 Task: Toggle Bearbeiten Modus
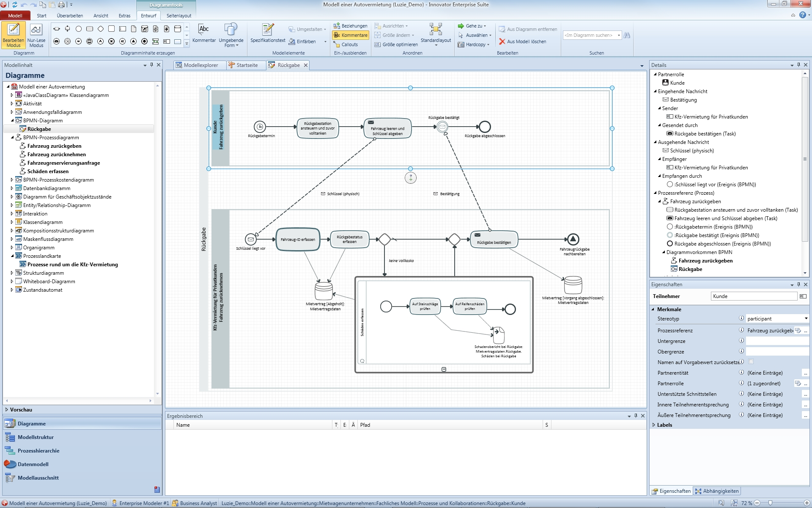tap(14, 36)
